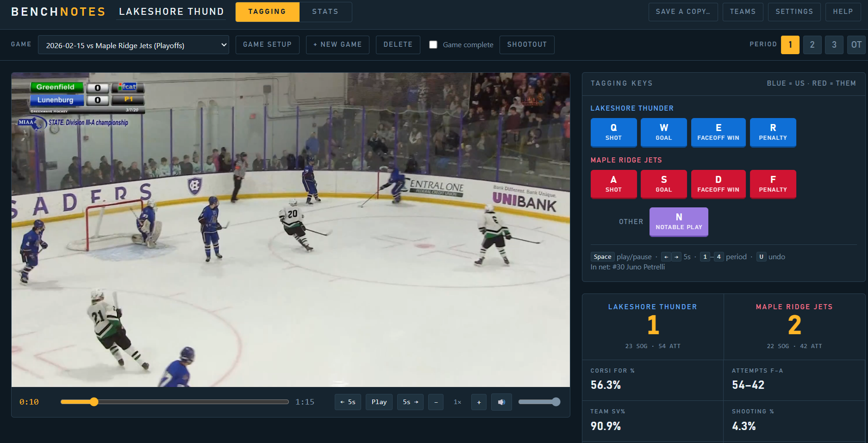This screenshot has width=868, height=443.
Task: Create a new game
Action: point(337,44)
